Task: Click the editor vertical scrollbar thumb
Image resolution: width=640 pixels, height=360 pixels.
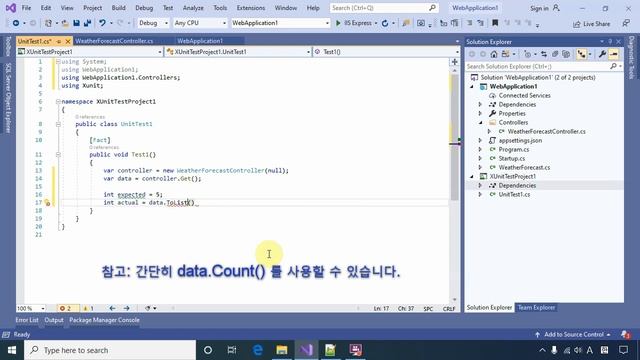Action: [454, 137]
